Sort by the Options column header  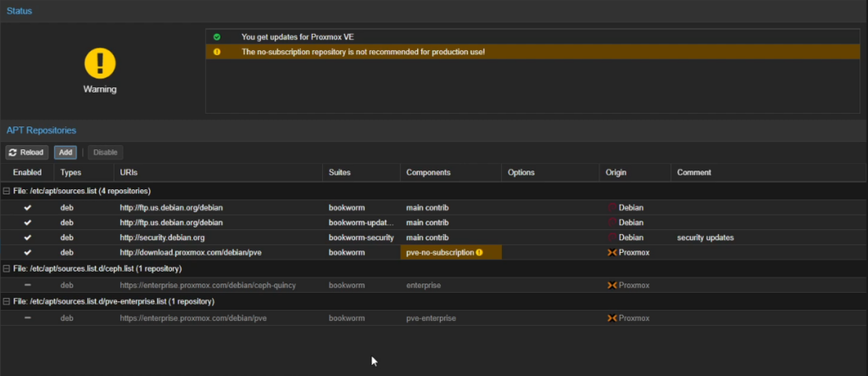tap(550, 172)
